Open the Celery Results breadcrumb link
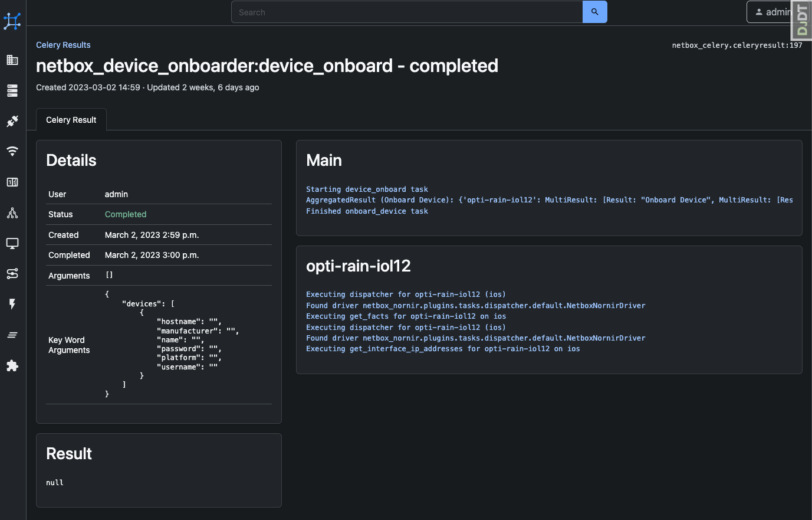Screen dimensions: 812x520 coord(63,45)
